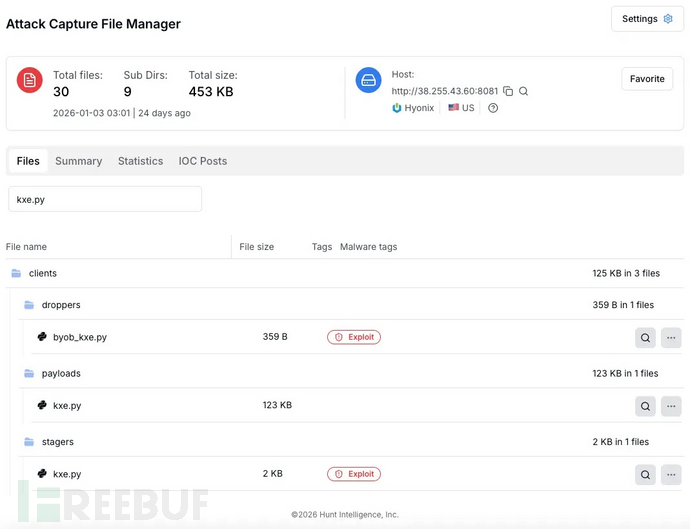
Task: Click the help question mark icon
Action: point(493,108)
